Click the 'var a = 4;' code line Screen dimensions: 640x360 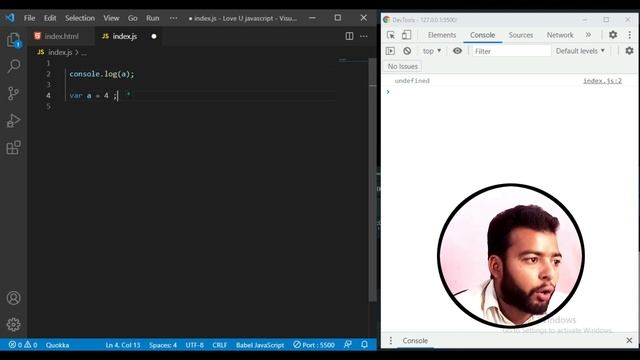(x=93, y=96)
